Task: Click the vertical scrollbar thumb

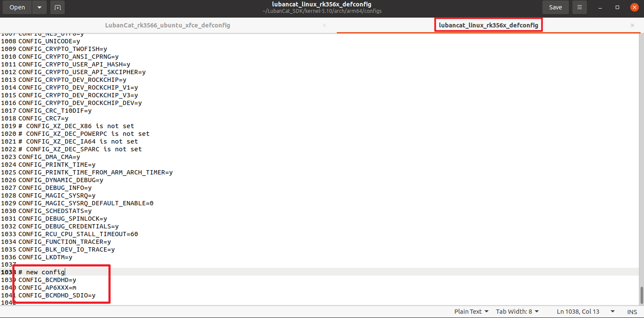Action: pyautogui.click(x=641, y=295)
